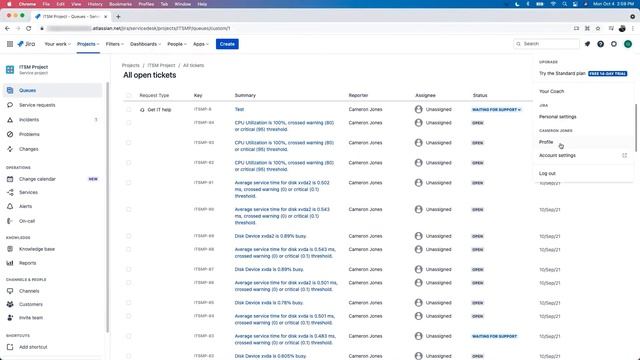Select Personal settings in the profile menu
The image size is (640, 360).
[x=583, y=117]
